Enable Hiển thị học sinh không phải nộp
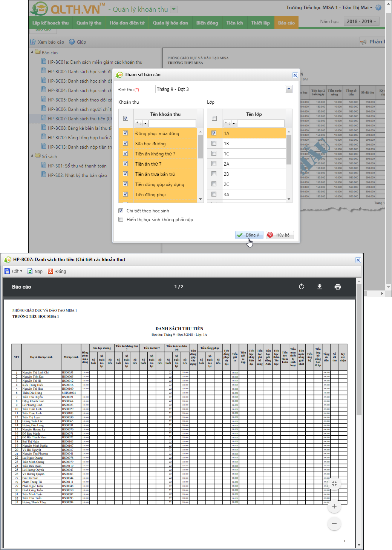 pos(121,220)
